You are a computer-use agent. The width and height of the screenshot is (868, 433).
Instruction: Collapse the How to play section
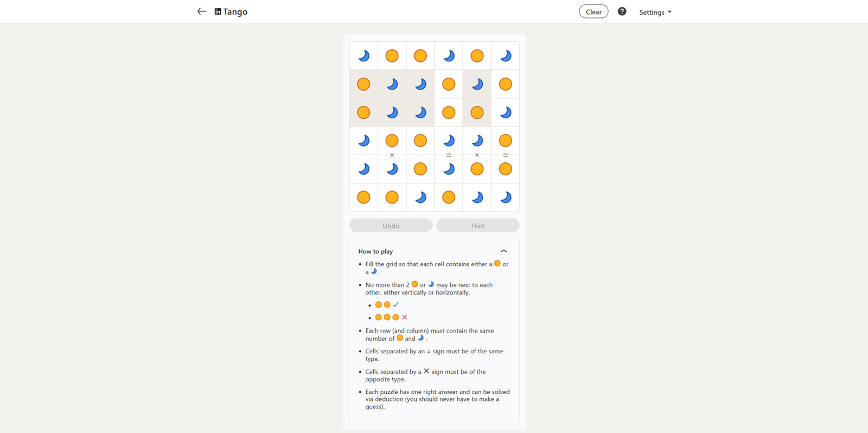(x=503, y=251)
